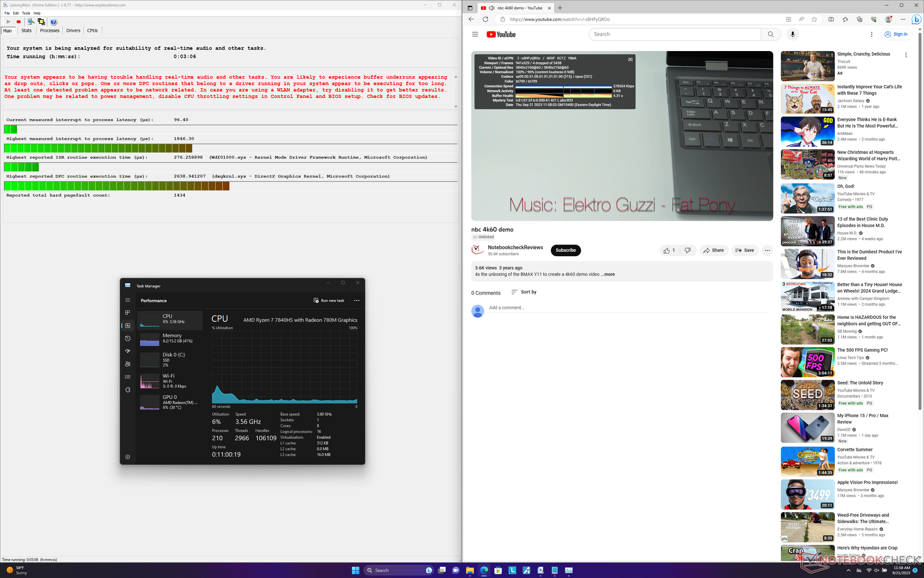
Task: Open Task Manager settings gear
Action: click(128, 457)
